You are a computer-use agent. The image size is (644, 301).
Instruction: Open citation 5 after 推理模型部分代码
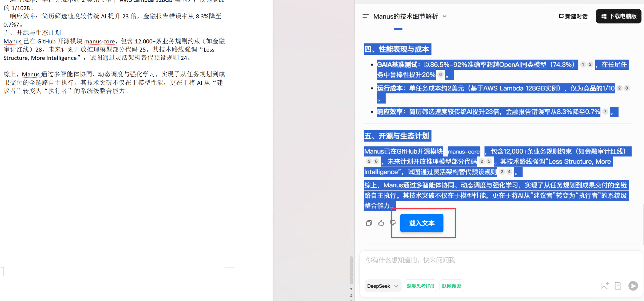coord(489,161)
